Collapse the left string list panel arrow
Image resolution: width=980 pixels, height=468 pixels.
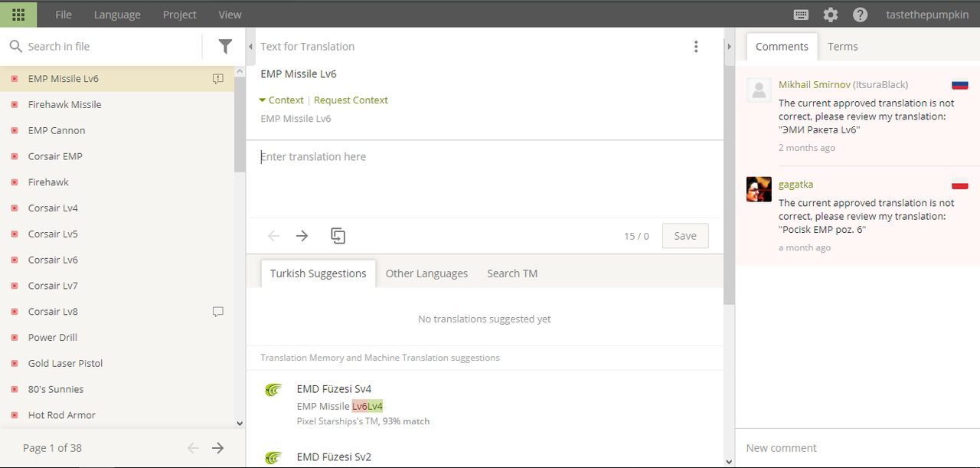pos(251,47)
